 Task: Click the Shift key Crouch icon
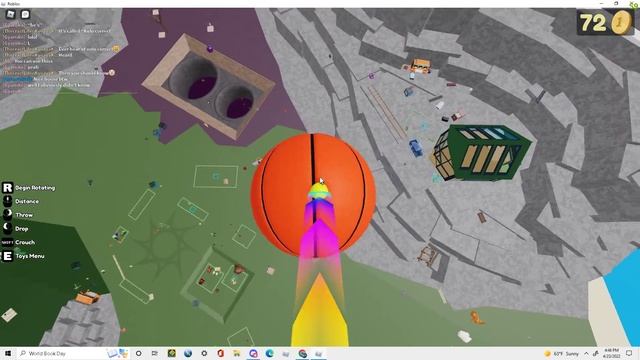point(8,242)
